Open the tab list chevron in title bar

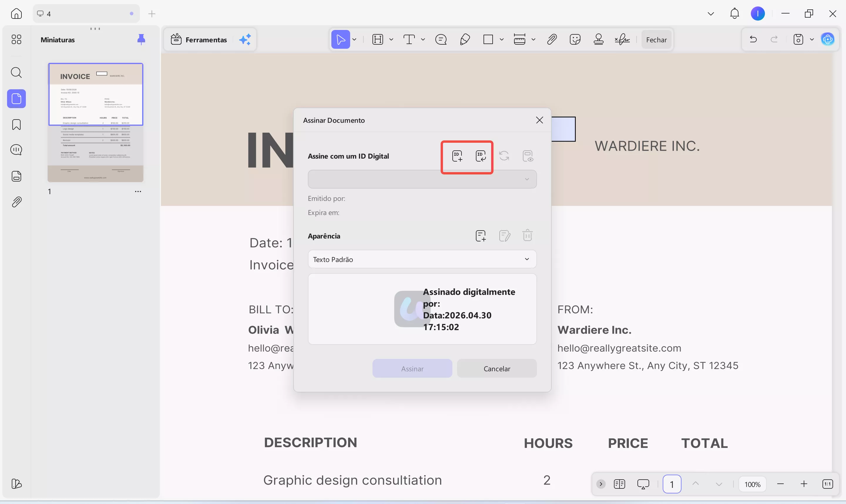711,14
